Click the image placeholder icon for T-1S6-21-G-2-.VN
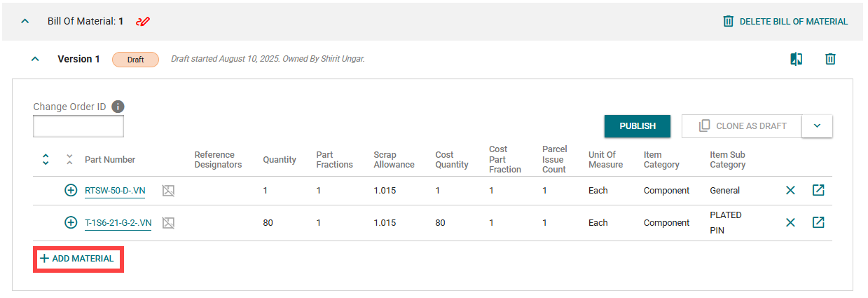The image size is (868, 298). (x=168, y=223)
